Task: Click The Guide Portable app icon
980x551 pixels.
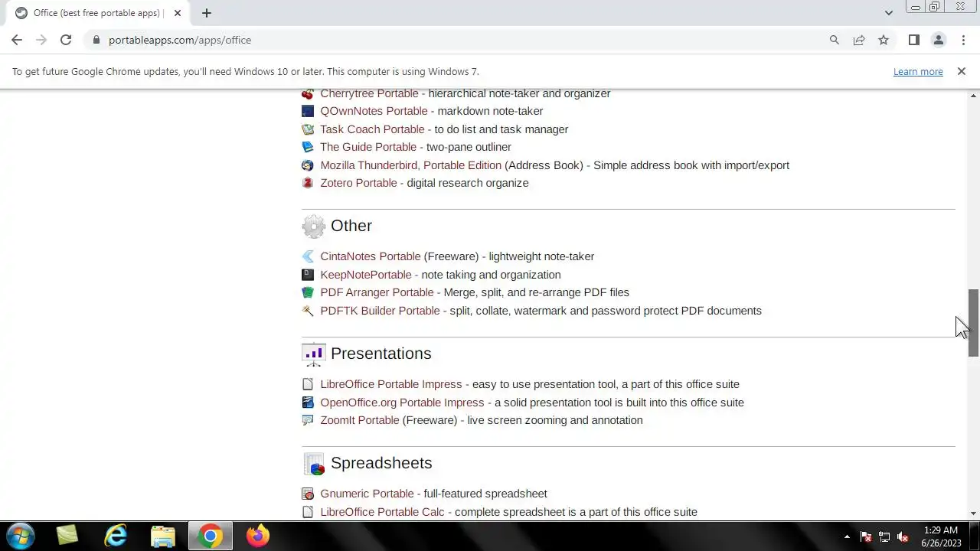Action: coord(308,147)
